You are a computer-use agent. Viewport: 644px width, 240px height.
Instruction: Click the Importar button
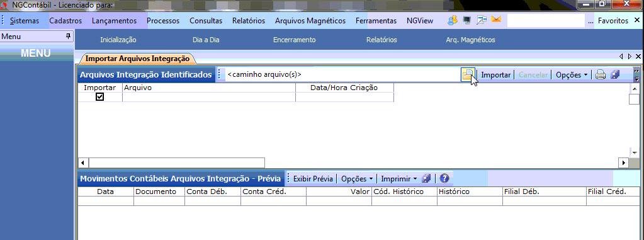click(x=495, y=75)
